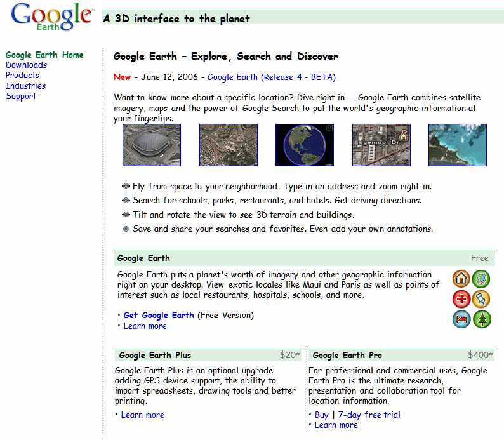Click the 'Free' price label

pyautogui.click(x=480, y=258)
